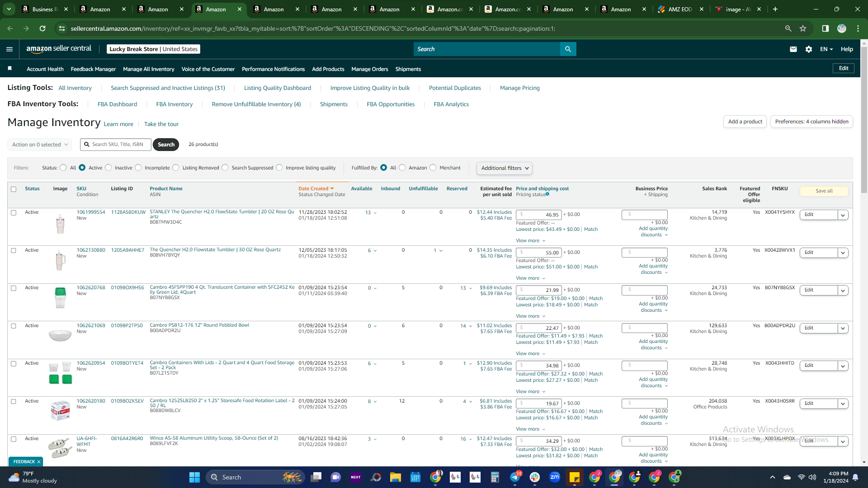Open Edit dropdown arrow for Cambro 4 Qt. Container
The width and height of the screenshot is (868, 488).
[843, 291]
